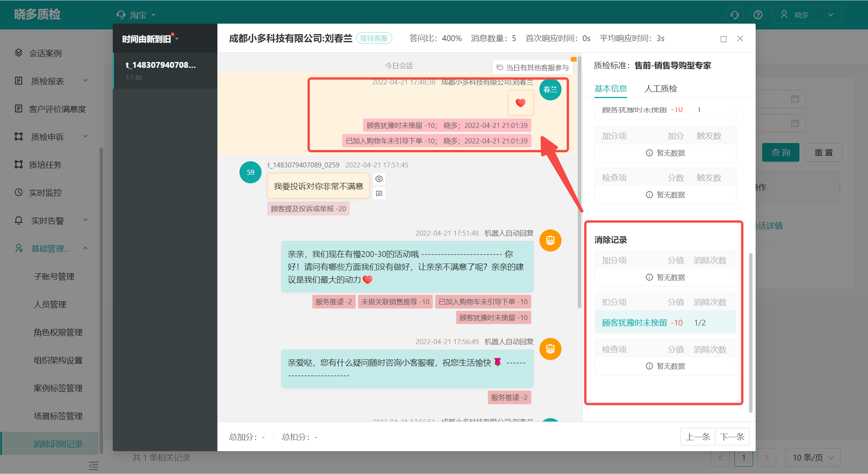Click the heart emoji message bubble

pyautogui.click(x=520, y=103)
